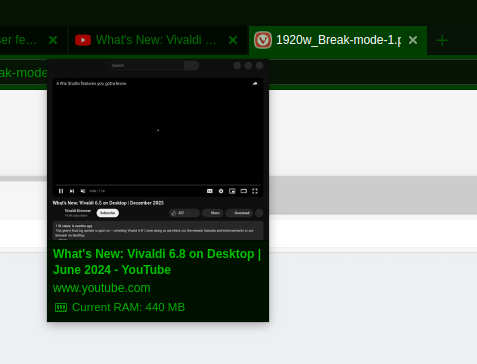Click the Vivaldi logo on the Break-mode tab
Screen dimensions: 477x364
[263, 40]
